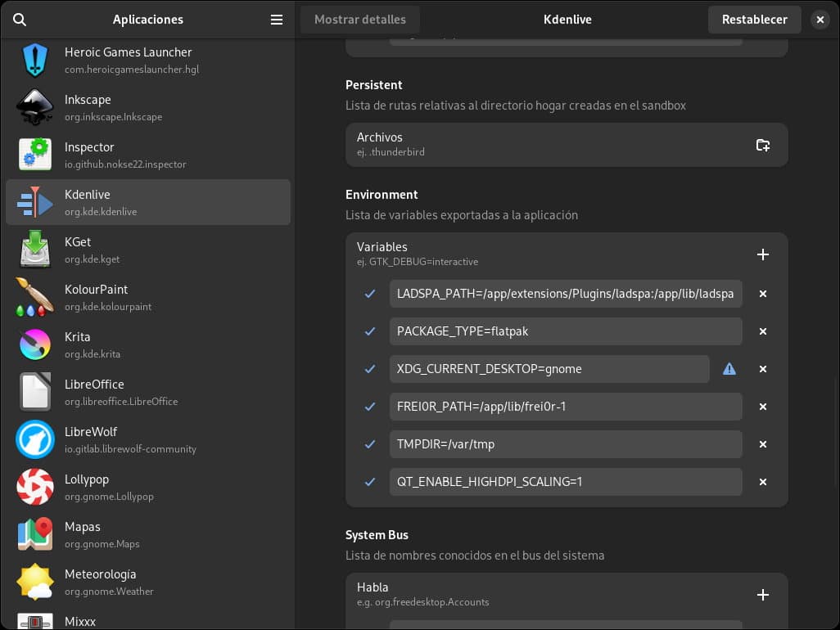Viewport: 840px width, 630px height.
Task: Edit the TMPDIR=/var/tmp field
Action: [566, 444]
